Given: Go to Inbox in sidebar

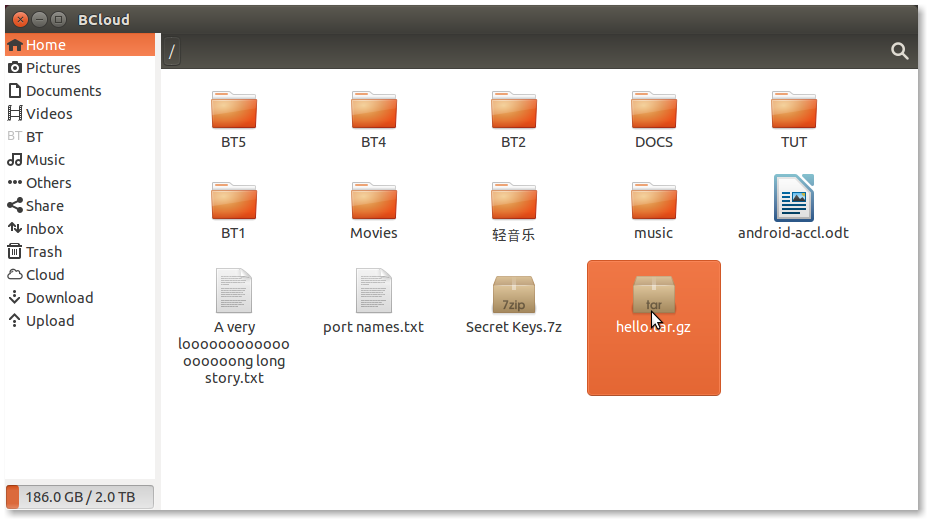Looking at the screenshot, I should (80, 229).
